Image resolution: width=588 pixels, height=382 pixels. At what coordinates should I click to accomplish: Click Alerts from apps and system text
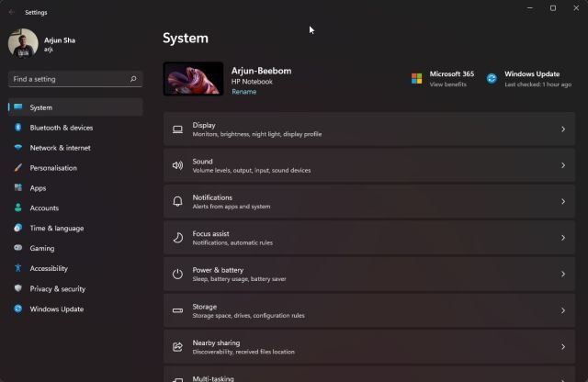232,207
